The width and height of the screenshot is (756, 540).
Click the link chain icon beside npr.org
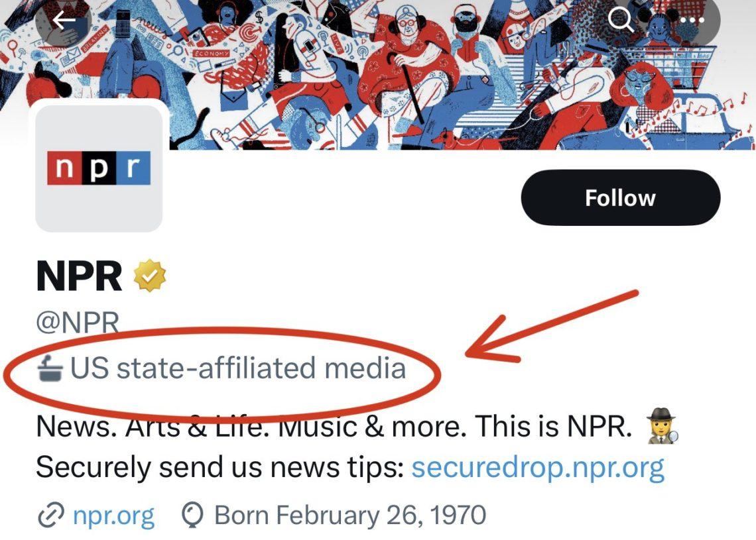click(50, 515)
